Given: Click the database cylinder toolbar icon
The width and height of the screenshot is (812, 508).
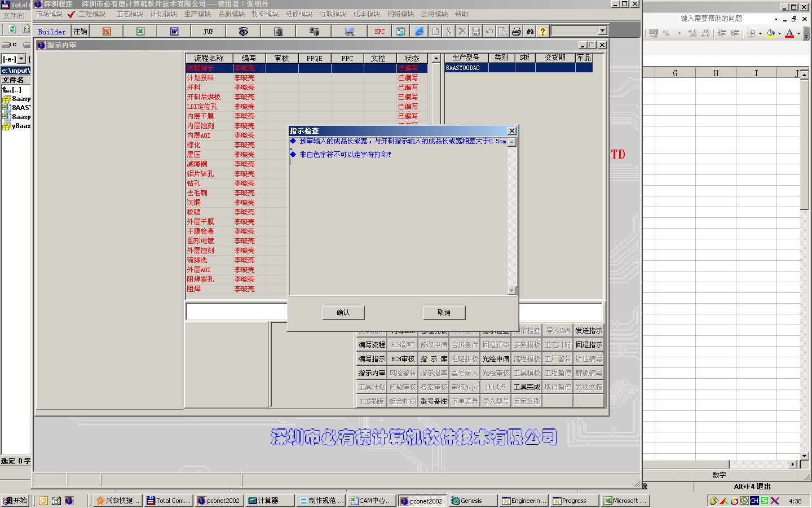Looking at the screenshot, I should (278, 32).
